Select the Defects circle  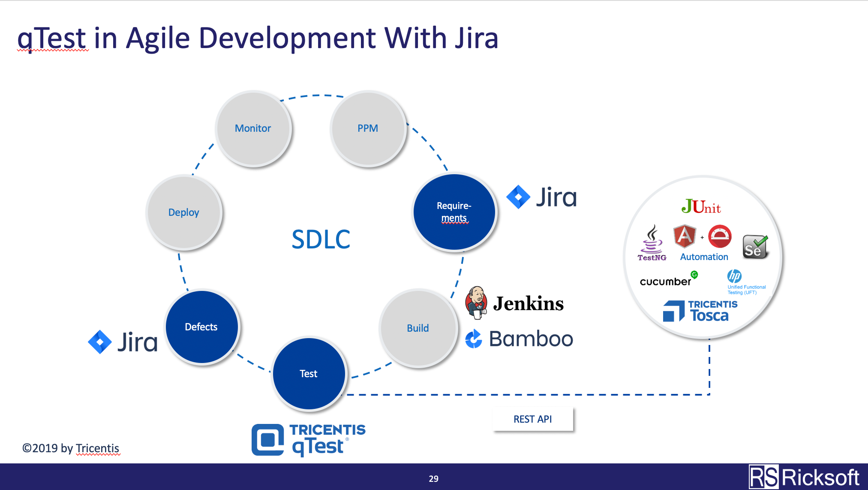tap(201, 327)
